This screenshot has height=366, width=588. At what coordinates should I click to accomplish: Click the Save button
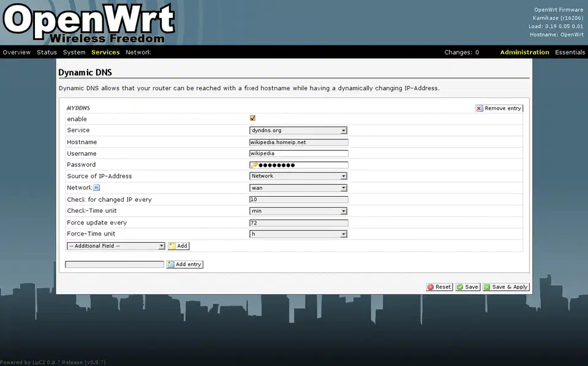pyautogui.click(x=468, y=287)
